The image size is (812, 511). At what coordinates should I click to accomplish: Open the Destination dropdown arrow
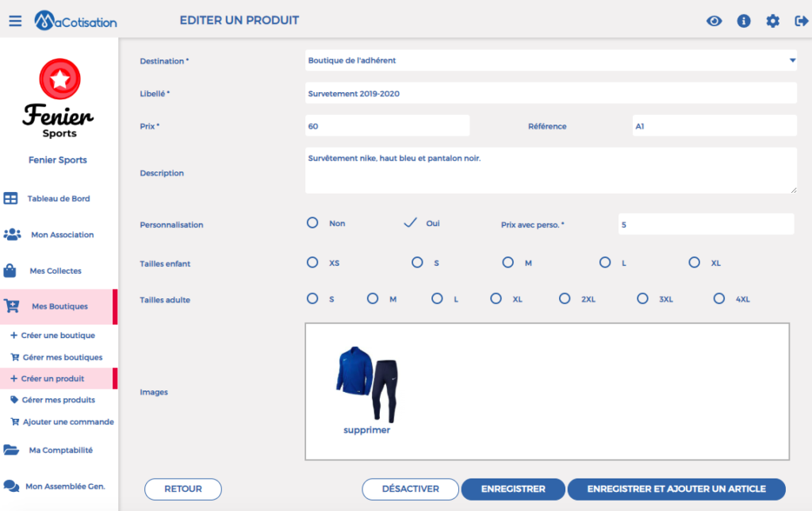coord(792,60)
